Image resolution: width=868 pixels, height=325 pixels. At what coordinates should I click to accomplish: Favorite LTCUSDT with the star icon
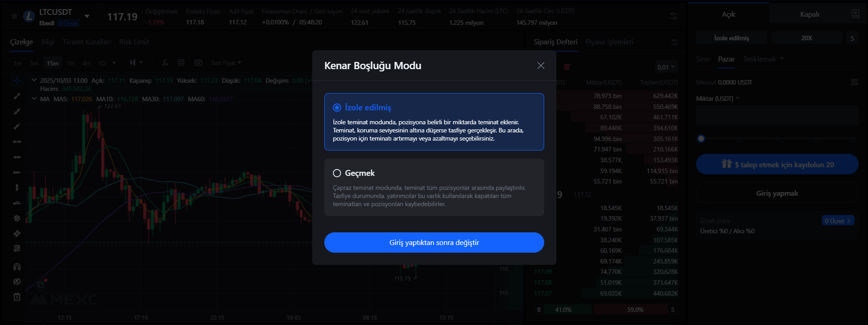[14, 16]
